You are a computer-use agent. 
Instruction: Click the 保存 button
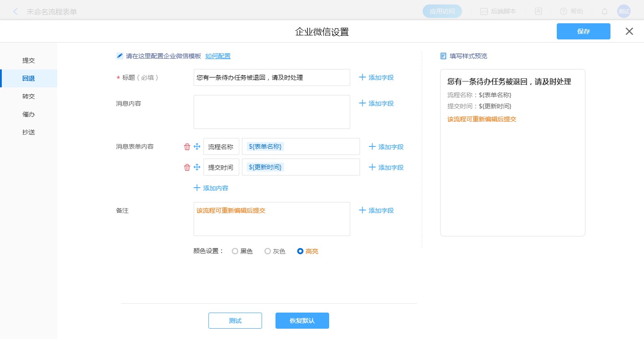coord(583,31)
